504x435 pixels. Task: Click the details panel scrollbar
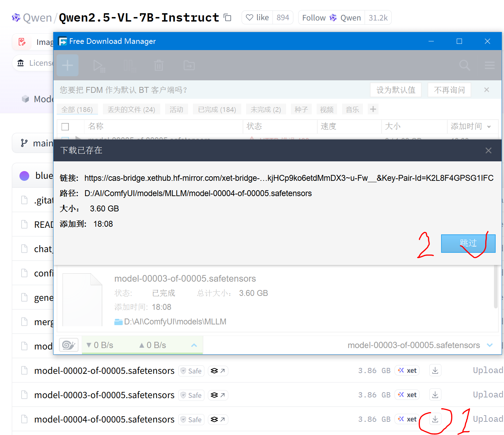[x=496, y=287]
